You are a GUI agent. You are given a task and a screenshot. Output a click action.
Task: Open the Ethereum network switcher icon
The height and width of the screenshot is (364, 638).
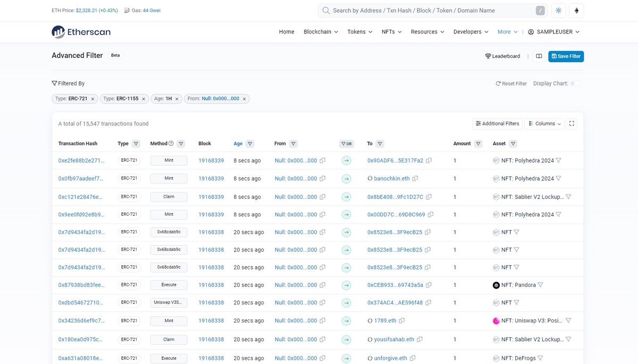pyautogui.click(x=576, y=10)
